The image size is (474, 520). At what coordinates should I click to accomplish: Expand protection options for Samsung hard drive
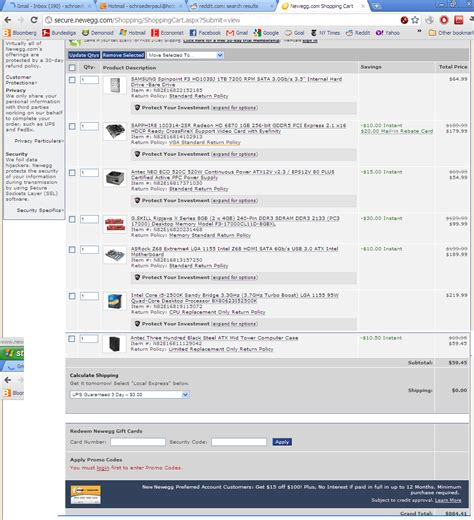235,108
